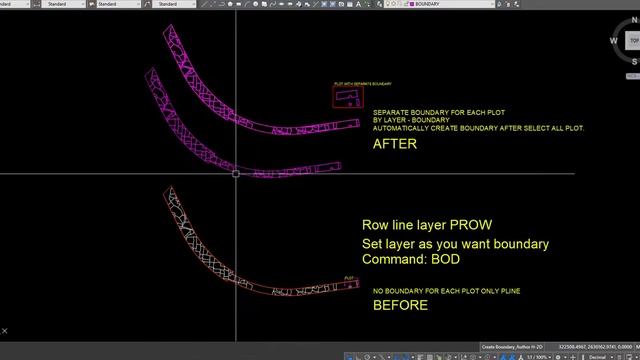The image size is (640, 360).
Task: Select the Rectangle draw tool
Action: coord(239,4)
